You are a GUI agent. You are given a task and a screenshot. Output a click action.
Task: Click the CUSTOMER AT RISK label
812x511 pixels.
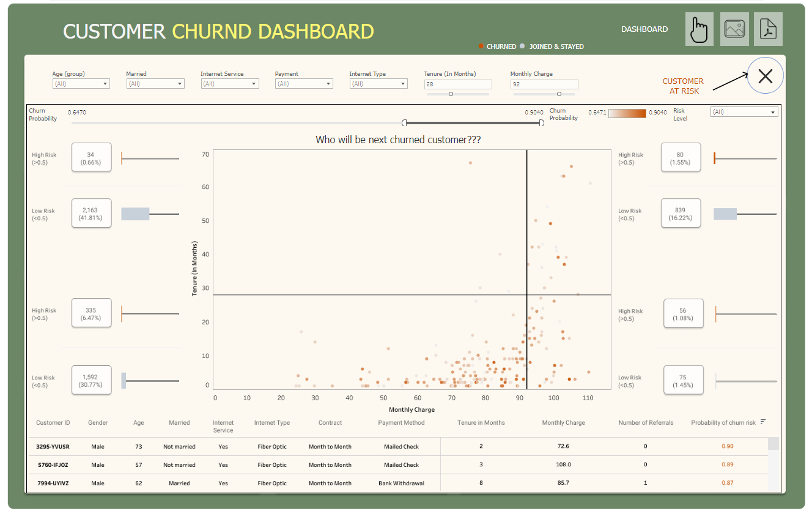pos(682,86)
